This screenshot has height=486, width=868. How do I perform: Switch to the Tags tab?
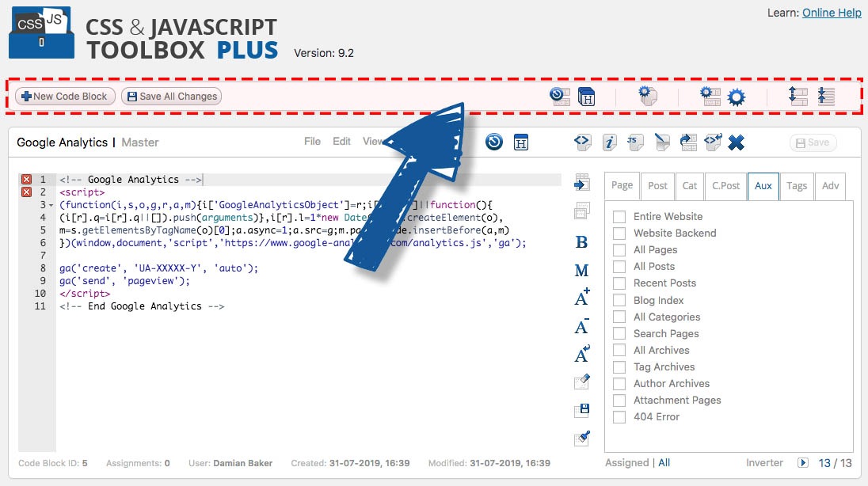coord(796,186)
